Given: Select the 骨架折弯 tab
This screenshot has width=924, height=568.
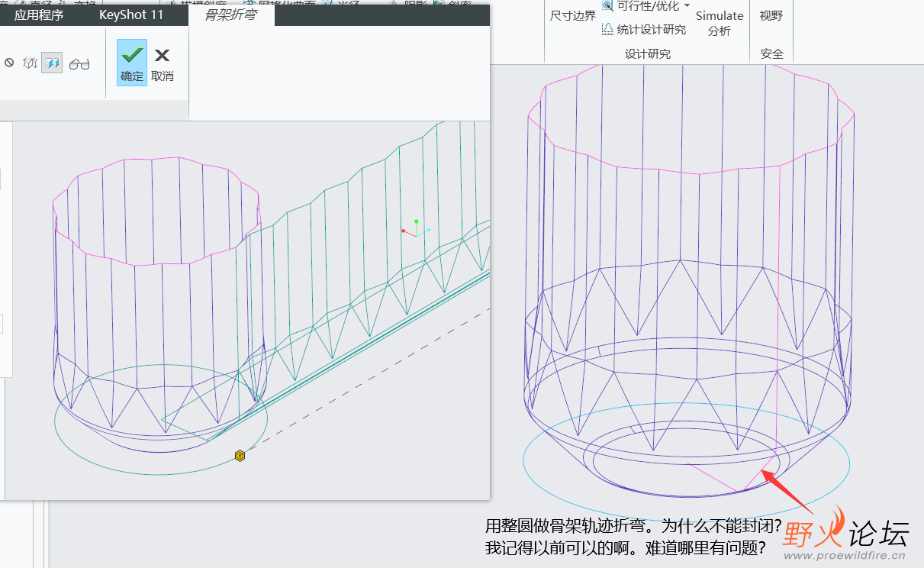Looking at the screenshot, I should [230, 15].
